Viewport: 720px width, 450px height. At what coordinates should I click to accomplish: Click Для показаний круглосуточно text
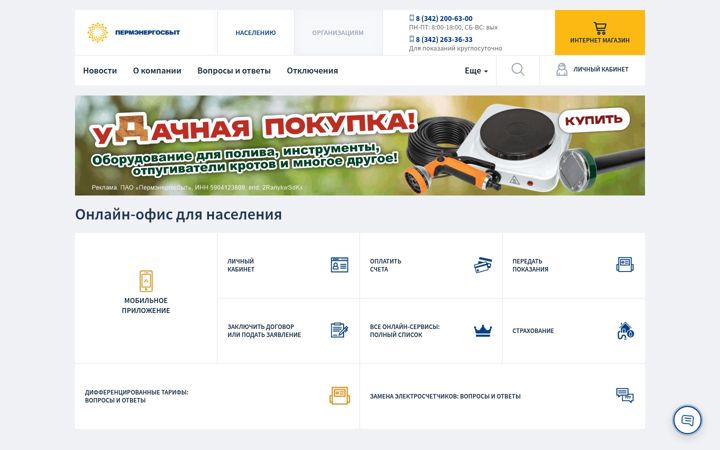(455, 48)
